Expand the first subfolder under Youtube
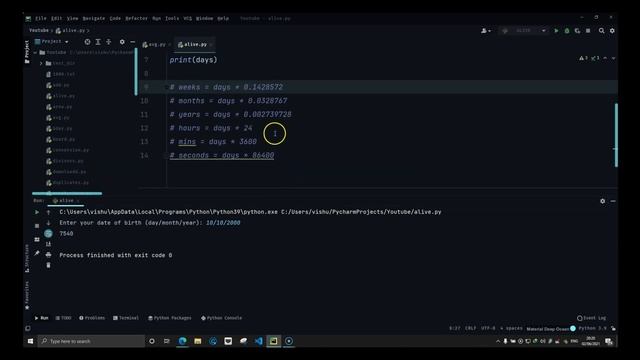The width and height of the screenshot is (640, 360). coord(41,63)
